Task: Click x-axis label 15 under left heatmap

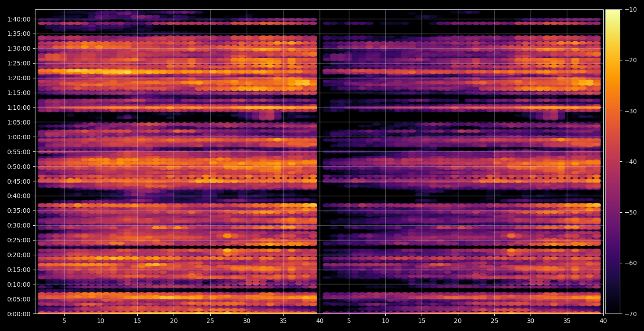Action: point(137,321)
